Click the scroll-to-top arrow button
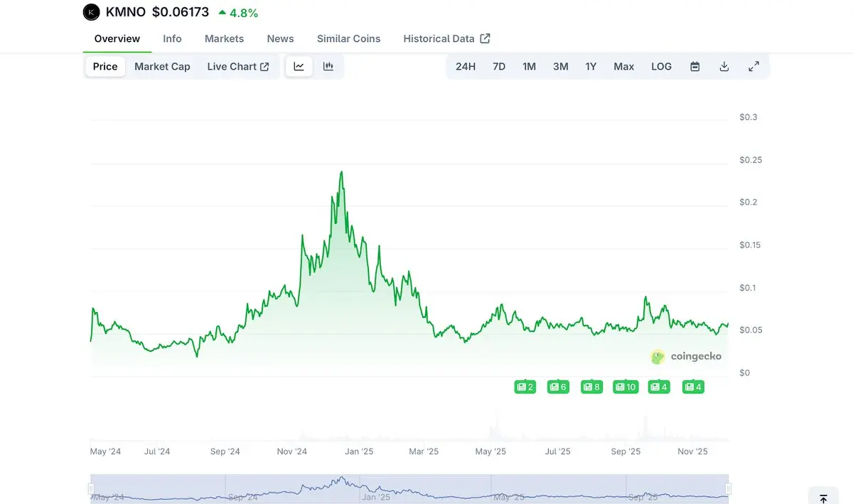853x504 pixels. point(823,498)
